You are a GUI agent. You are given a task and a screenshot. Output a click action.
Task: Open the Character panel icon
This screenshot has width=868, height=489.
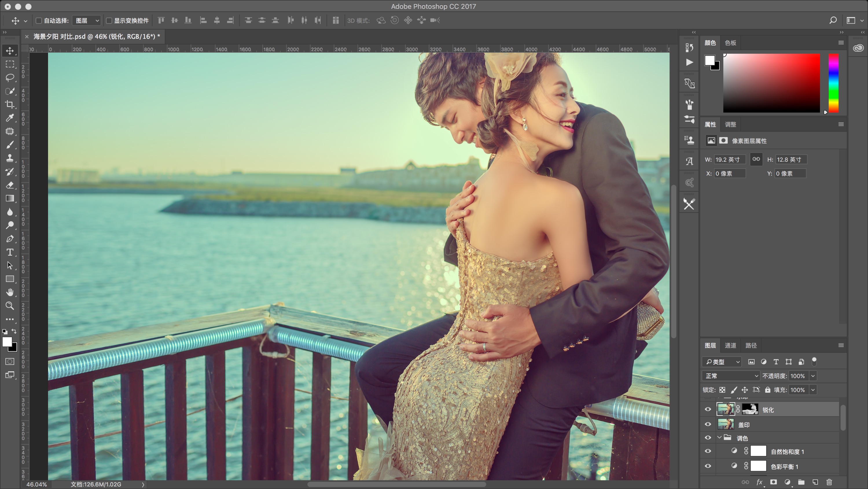(689, 161)
